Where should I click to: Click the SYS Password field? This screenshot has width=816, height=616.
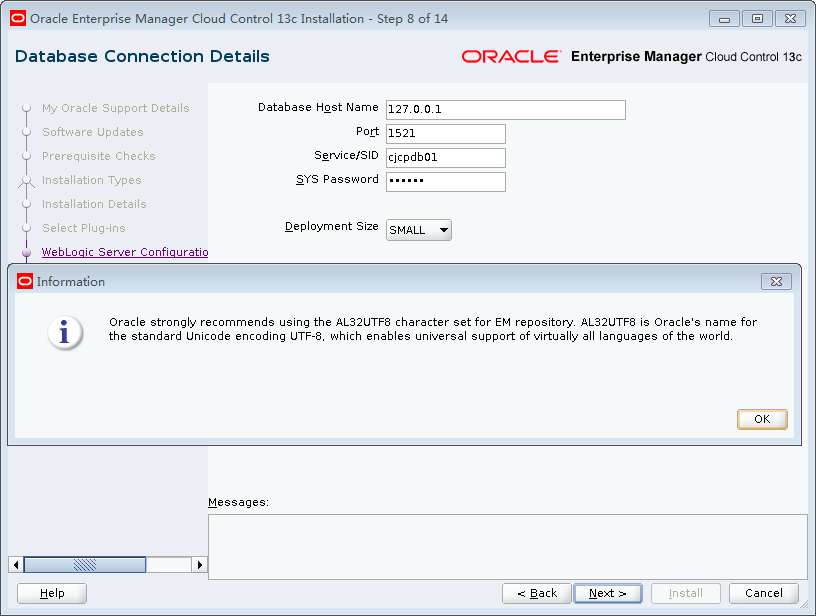pos(445,181)
